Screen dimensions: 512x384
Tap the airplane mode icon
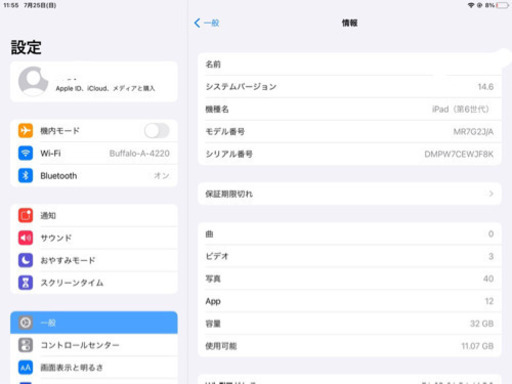26,131
